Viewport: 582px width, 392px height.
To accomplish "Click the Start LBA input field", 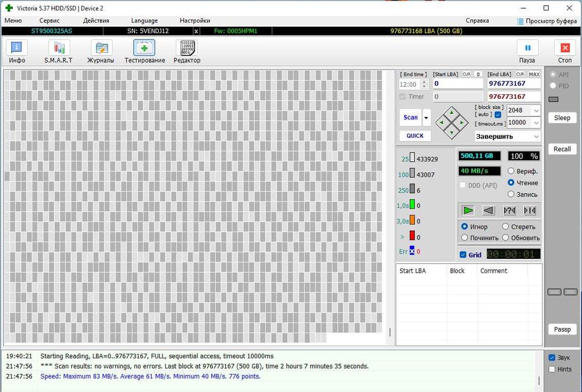I will (458, 84).
